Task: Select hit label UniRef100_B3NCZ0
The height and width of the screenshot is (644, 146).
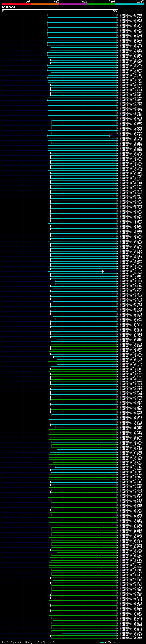Action: 131,306
